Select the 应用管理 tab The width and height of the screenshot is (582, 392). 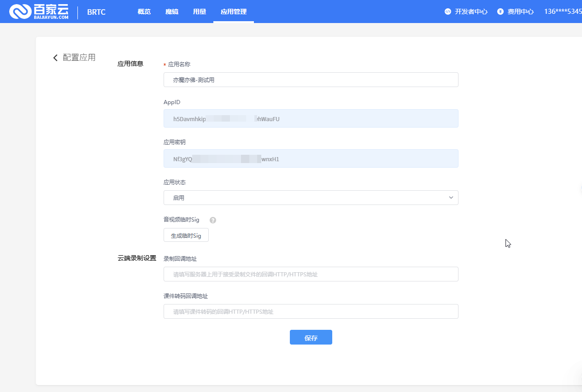tap(234, 12)
